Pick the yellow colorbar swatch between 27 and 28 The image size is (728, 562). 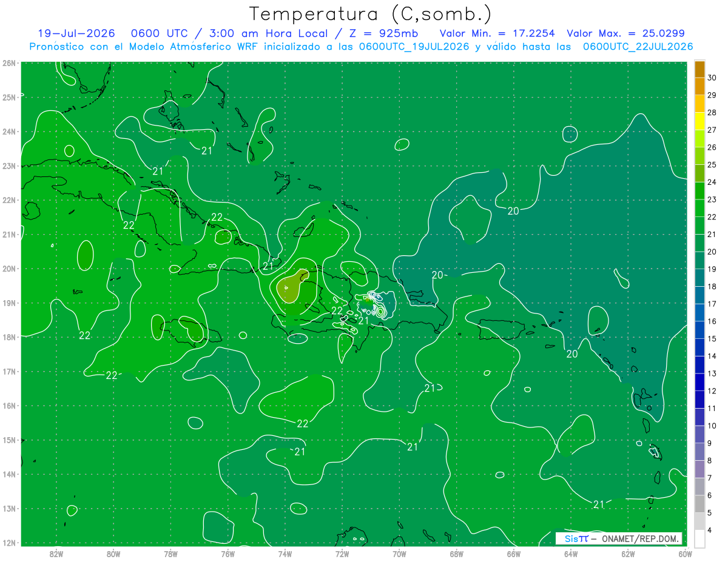point(699,121)
